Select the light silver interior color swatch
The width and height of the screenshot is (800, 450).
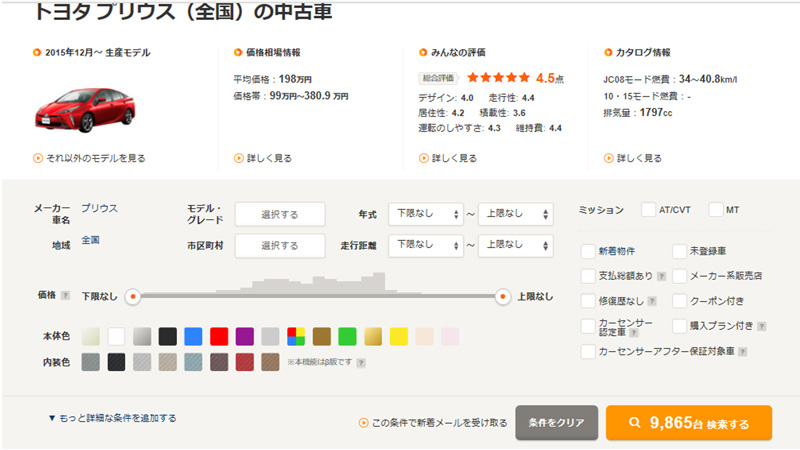(x=142, y=362)
